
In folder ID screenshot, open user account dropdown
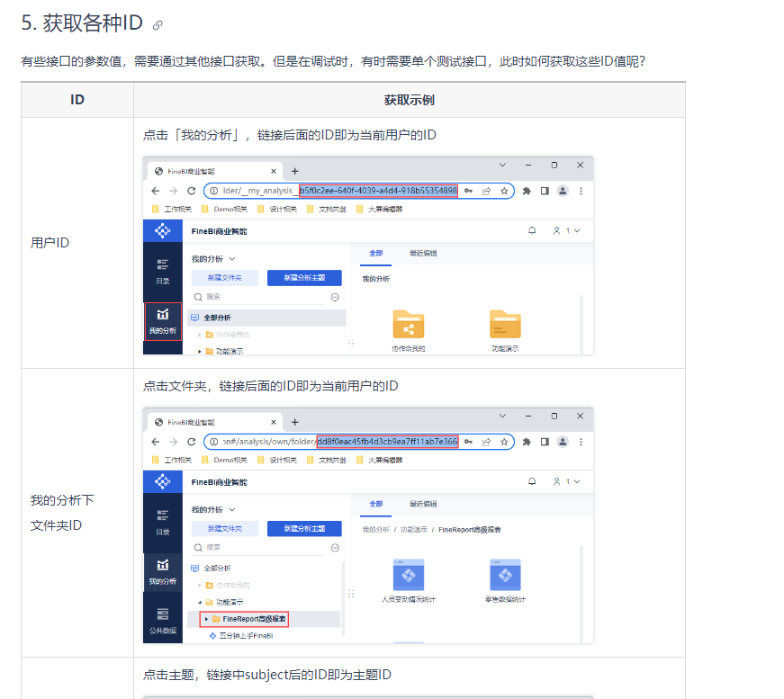(x=566, y=481)
